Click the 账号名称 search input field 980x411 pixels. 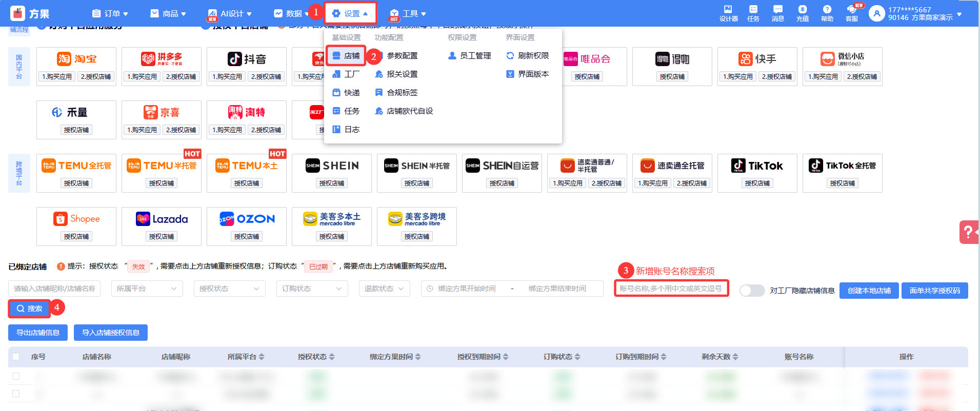[x=671, y=289]
